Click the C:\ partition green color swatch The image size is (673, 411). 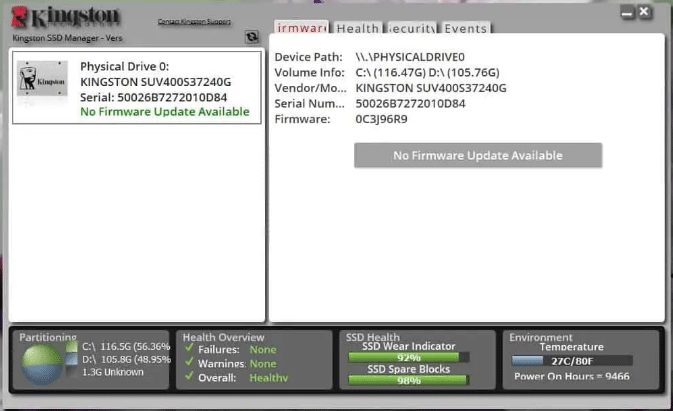point(72,346)
